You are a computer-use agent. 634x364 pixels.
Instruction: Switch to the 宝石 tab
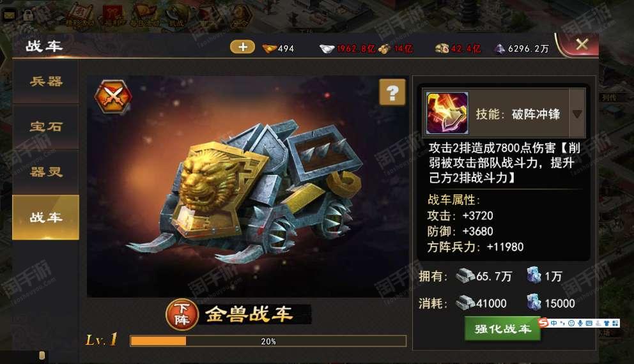click(x=45, y=127)
